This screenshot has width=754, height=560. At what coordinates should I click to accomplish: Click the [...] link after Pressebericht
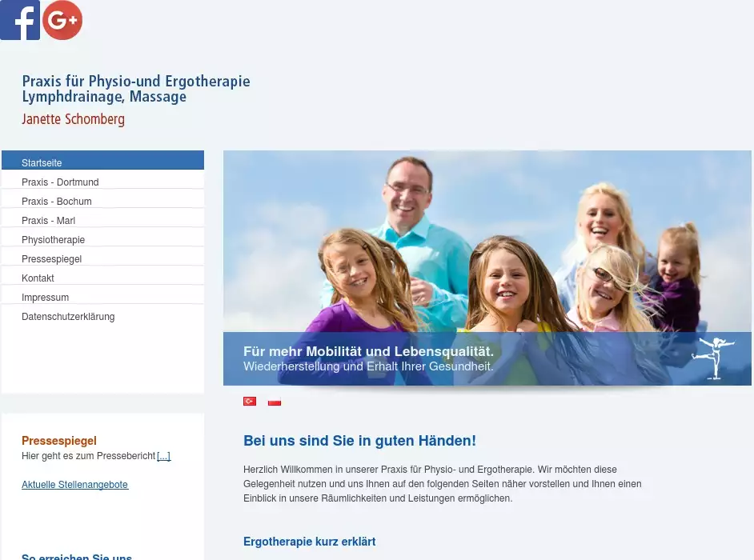click(163, 456)
